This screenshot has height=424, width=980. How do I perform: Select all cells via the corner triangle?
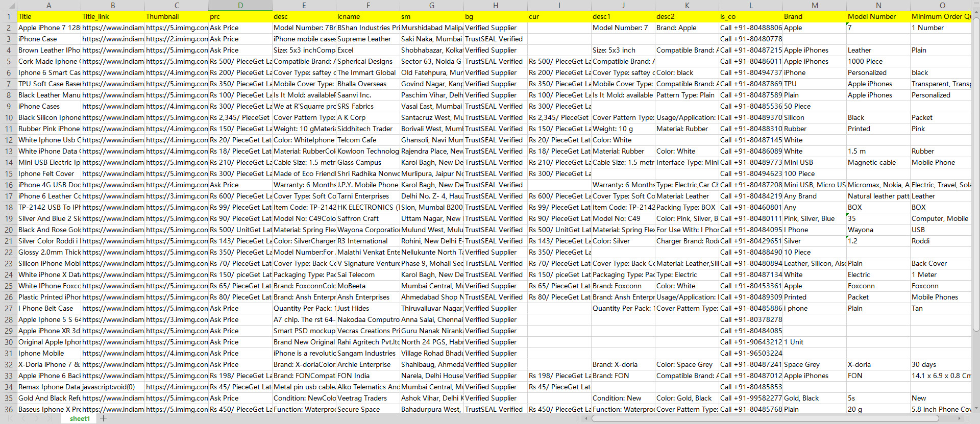tap(9, 6)
